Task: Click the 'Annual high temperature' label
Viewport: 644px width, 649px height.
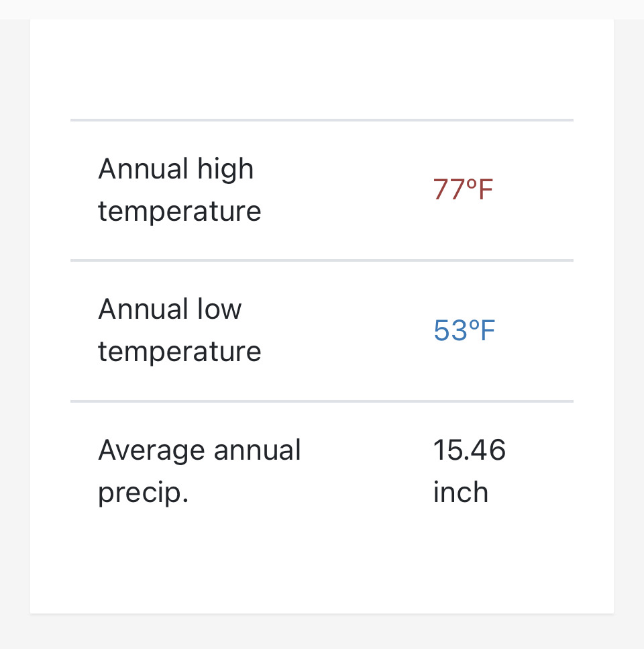Action: (180, 189)
